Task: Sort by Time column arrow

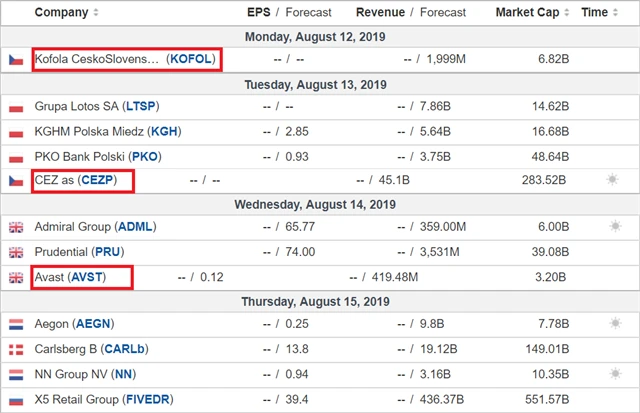Action: click(x=616, y=13)
